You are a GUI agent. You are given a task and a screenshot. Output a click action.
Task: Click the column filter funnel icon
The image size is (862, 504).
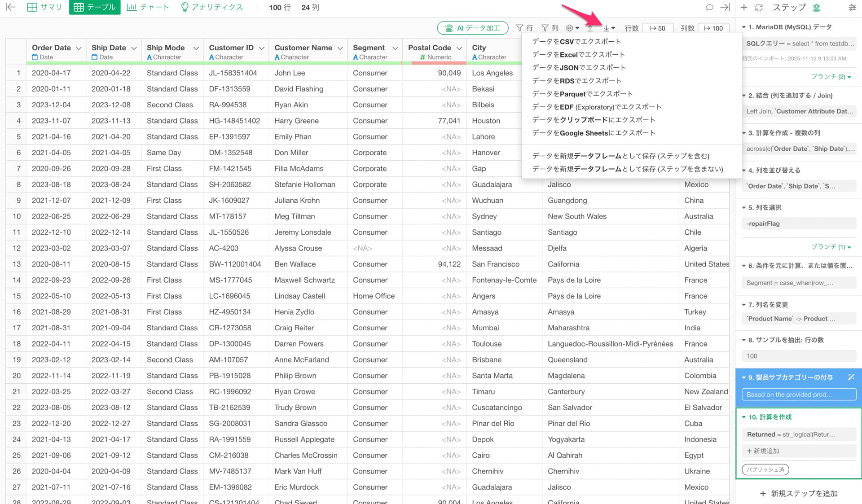click(x=545, y=28)
